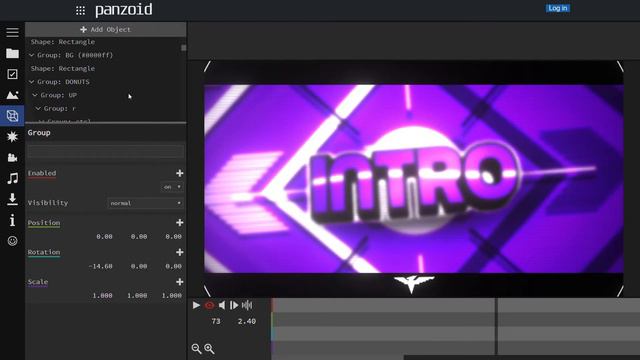This screenshot has width=640, height=360.
Task: Collapse Group: DONUTS chevron
Action: point(31,82)
